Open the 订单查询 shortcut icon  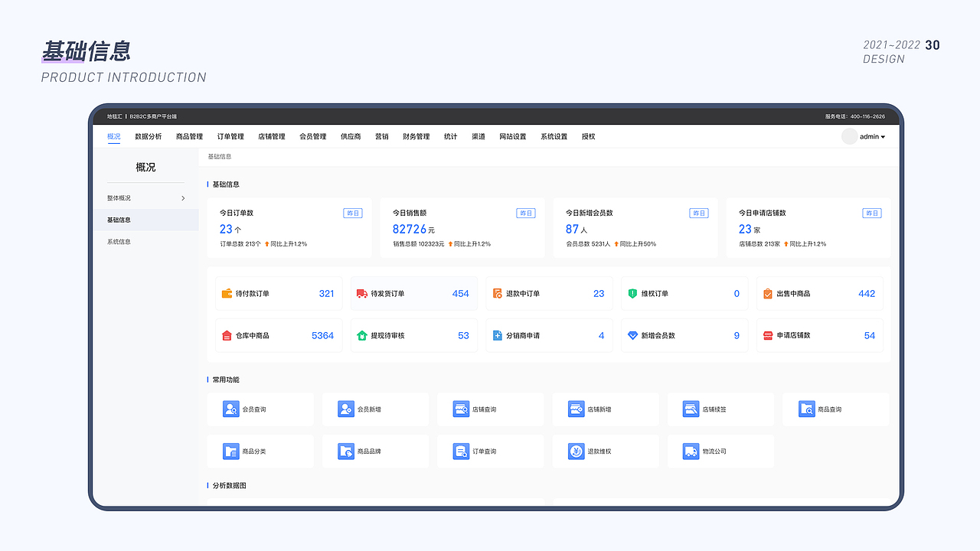pos(461,452)
